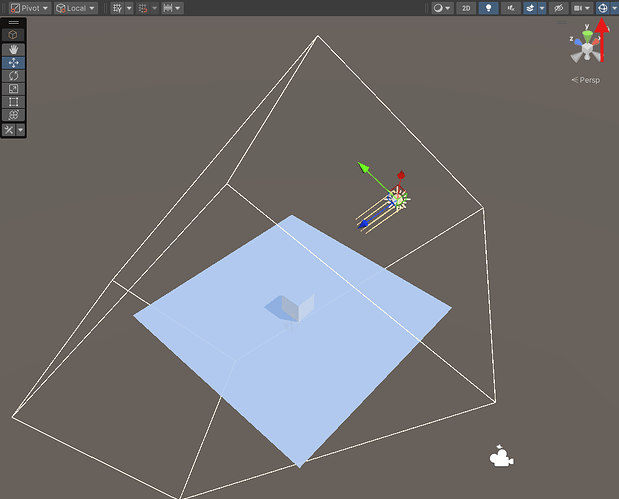This screenshot has height=499, width=619.
Task: Click the custom editor tools icon
Action: pos(9,129)
